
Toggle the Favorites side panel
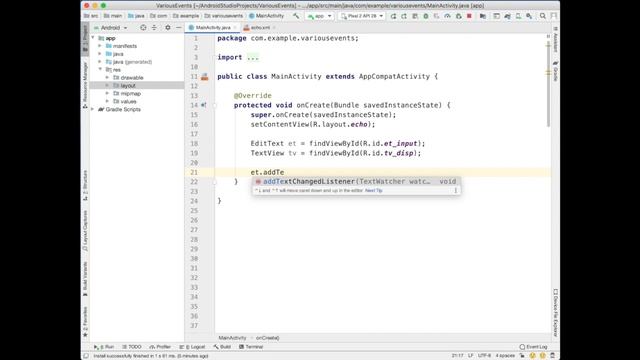(x=85, y=322)
